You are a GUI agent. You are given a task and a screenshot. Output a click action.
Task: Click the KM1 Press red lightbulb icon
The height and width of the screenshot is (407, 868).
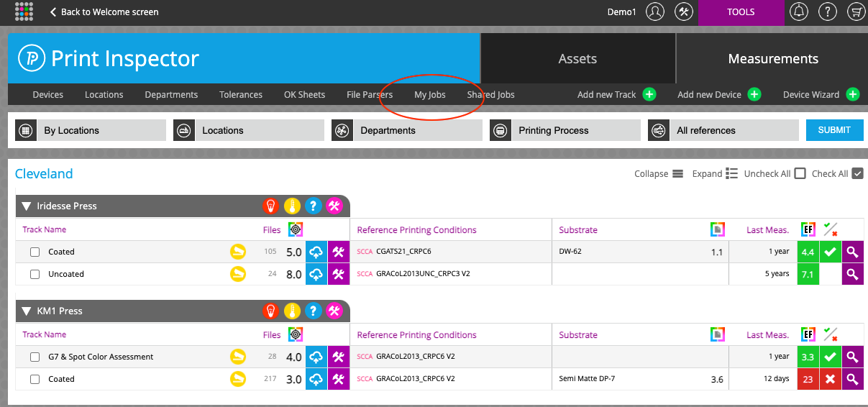[x=270, y=311]
